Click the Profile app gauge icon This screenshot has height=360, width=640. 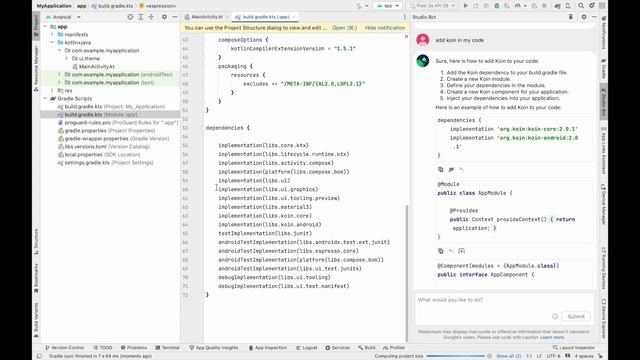tap(518, 6)
